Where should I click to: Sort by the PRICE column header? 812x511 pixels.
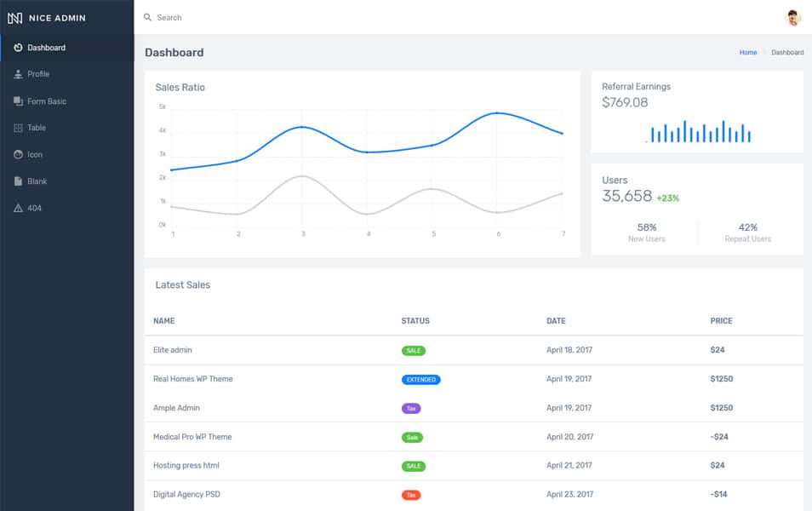click(721, 321)
